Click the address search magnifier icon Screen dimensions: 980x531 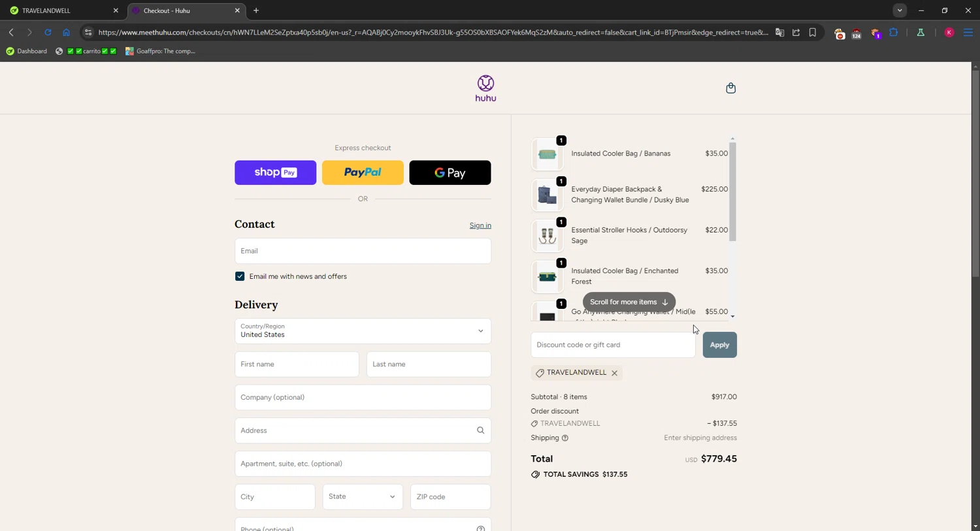tap(480, 430)
